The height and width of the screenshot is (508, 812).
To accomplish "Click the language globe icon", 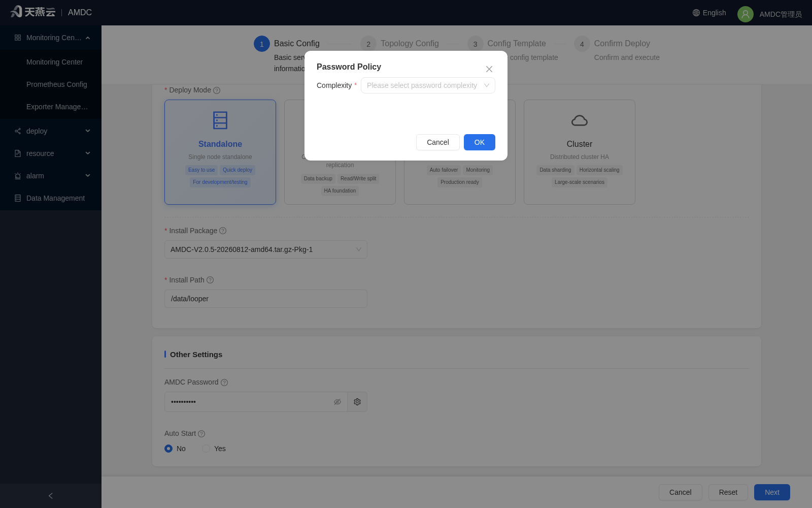I will point(696,13).
